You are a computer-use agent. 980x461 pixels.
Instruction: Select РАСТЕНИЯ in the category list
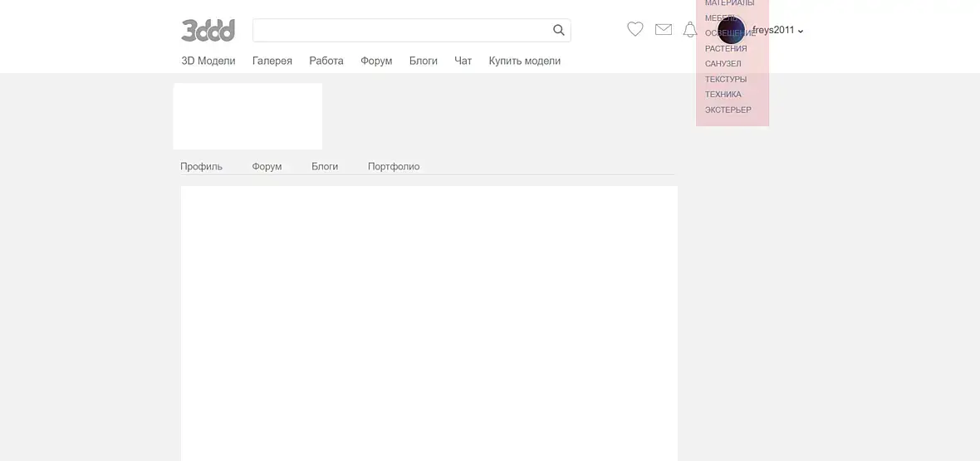pos(726,48)
